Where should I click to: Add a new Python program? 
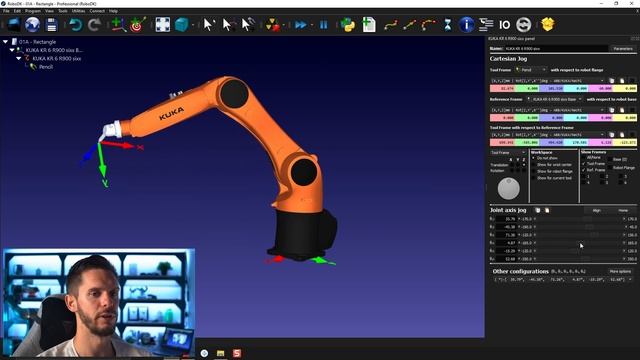click(x=348, y=25)
